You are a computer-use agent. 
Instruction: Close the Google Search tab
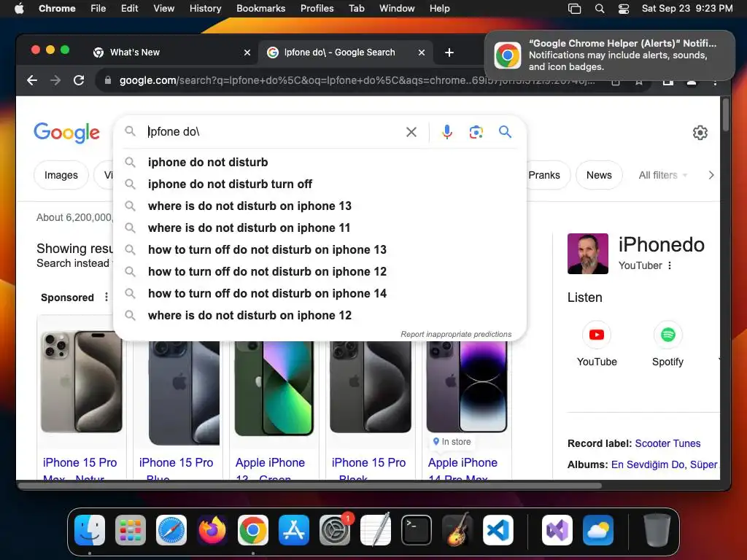coord(421,52)
